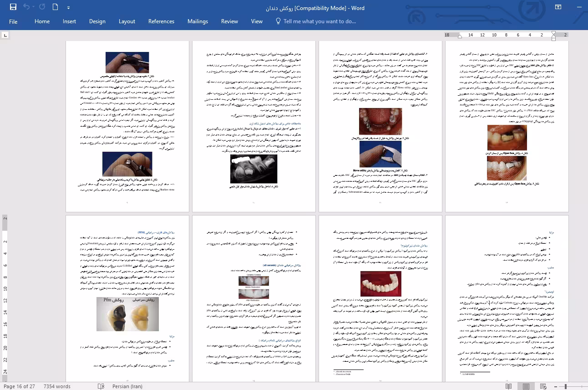Click 'Page 16 of 27' in status bar

19,386
